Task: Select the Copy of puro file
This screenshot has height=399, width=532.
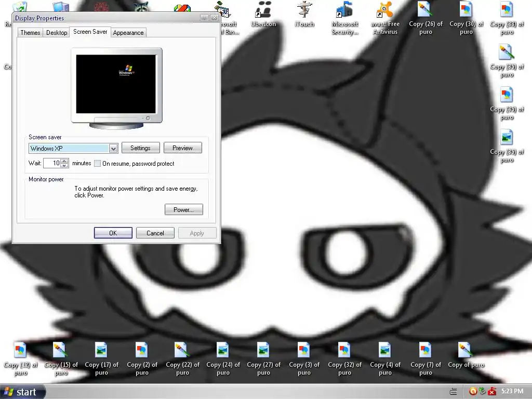Action: (466, 355)
